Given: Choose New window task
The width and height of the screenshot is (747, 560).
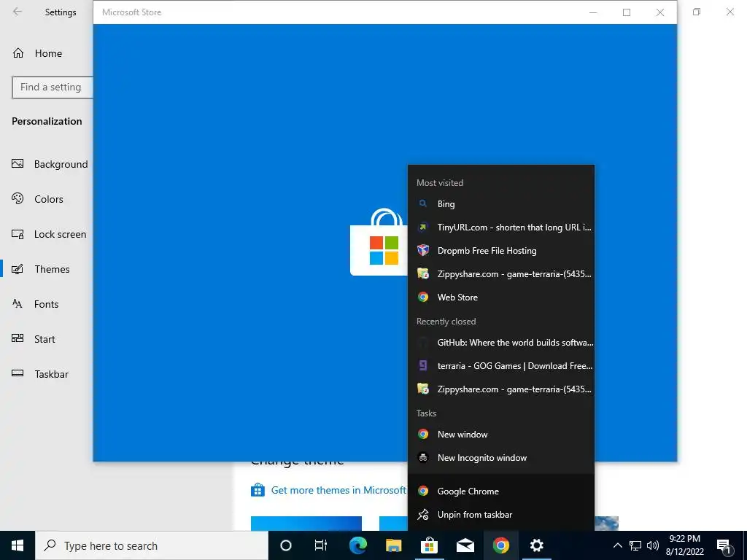Looking at the screenshot, I should point(500,435).
